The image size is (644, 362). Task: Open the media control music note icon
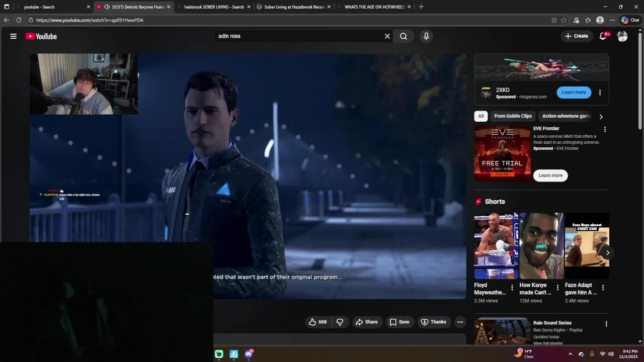coord(576,20)
